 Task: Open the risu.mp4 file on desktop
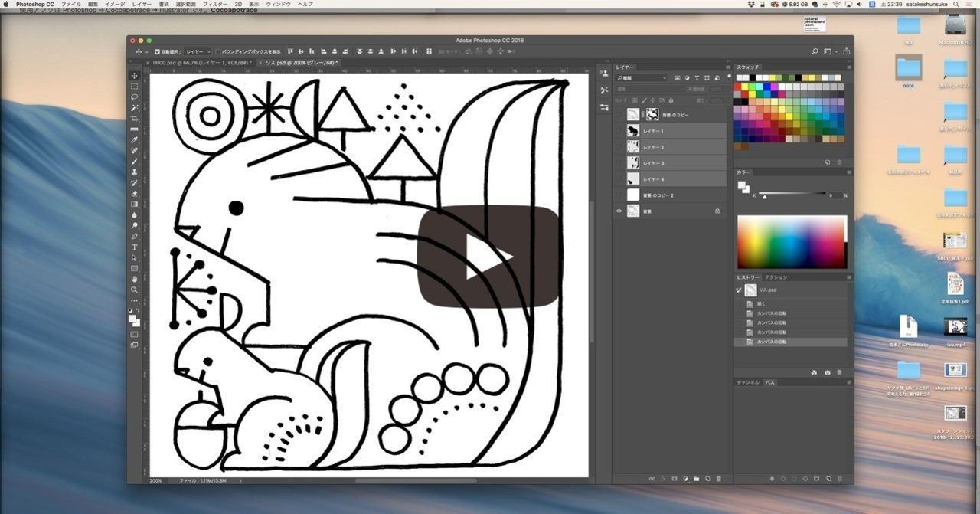[x=955, y=331]
